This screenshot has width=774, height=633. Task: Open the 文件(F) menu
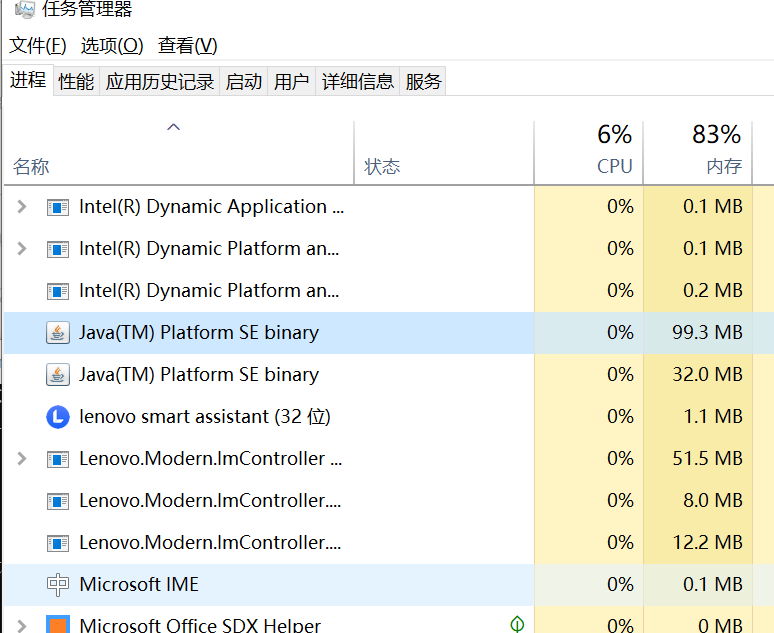pos(38,45)
